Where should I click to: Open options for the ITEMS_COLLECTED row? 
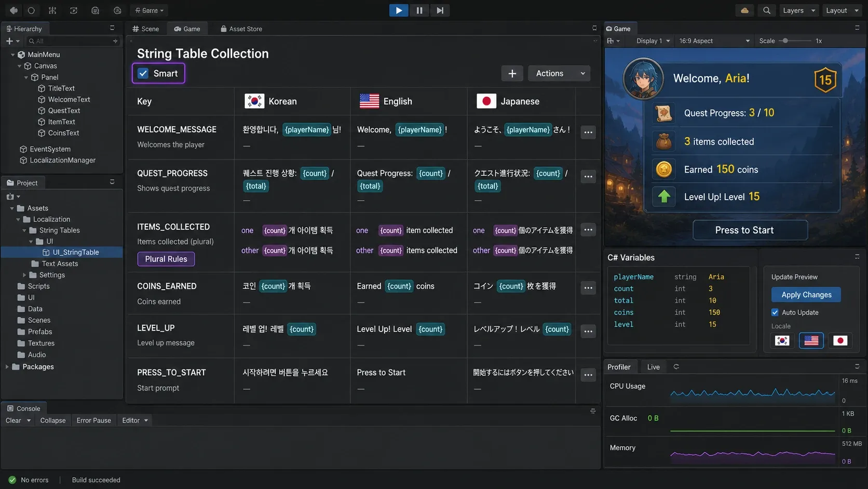(588, 230)
